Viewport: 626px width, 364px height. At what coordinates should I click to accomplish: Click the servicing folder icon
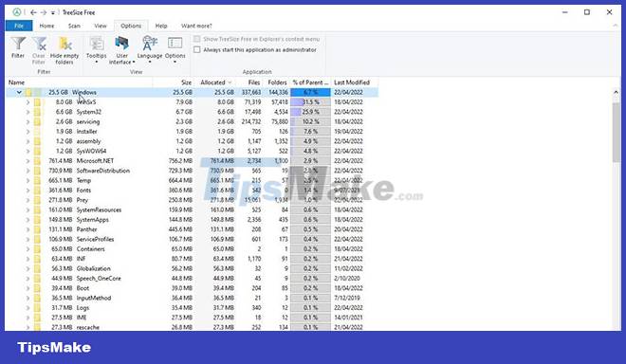tap(37, 121)
